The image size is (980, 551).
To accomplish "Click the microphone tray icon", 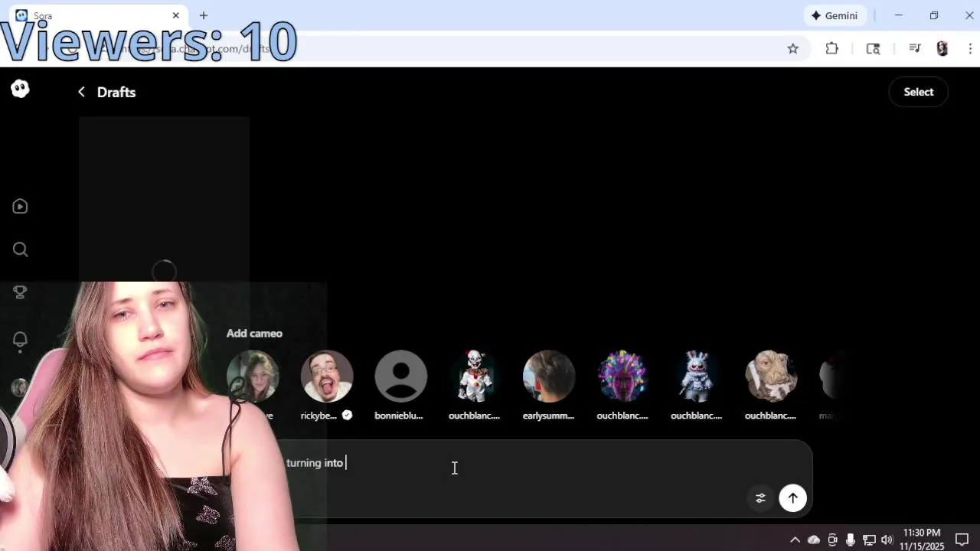I will tap(851, 540).
